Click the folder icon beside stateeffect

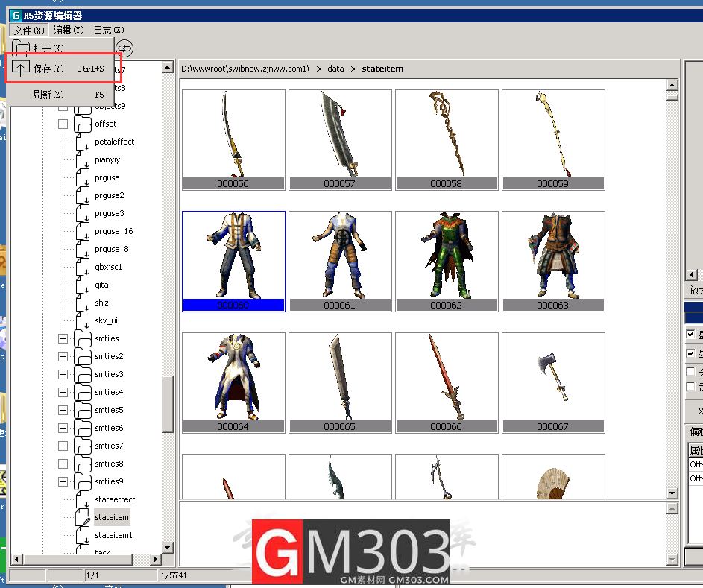pyautogui.click(x=82, y=499)
